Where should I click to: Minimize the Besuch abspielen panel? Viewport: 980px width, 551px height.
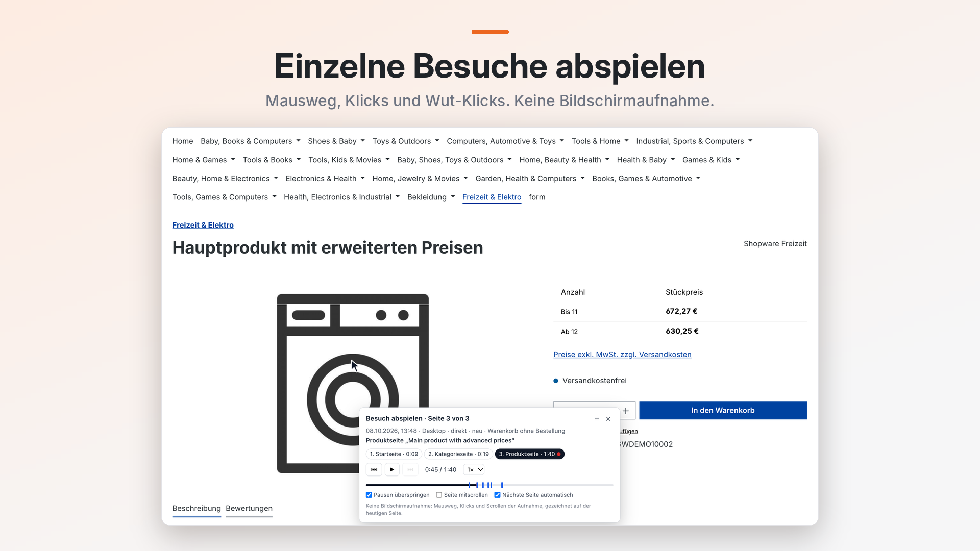pos(597,419)
